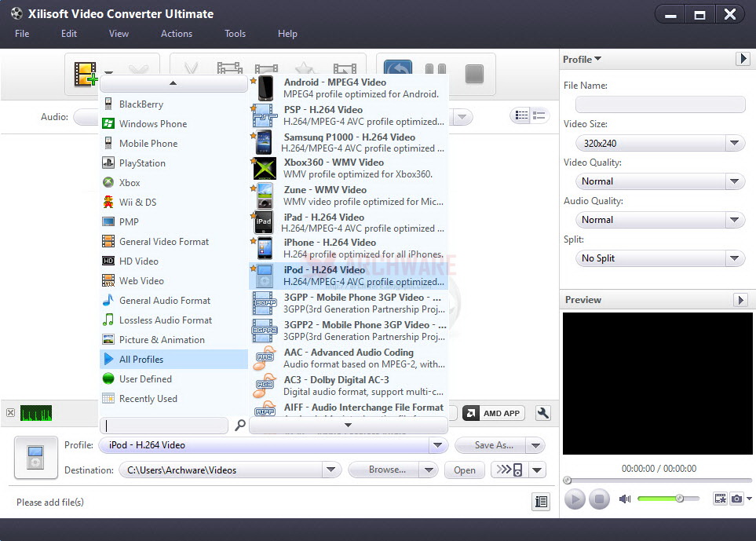Collapse the Preview panel with arrow

(740, 300)
